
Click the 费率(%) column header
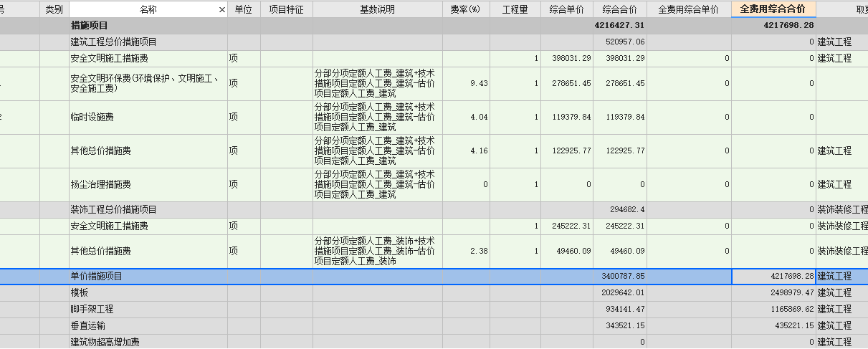[x=465, y=9]
